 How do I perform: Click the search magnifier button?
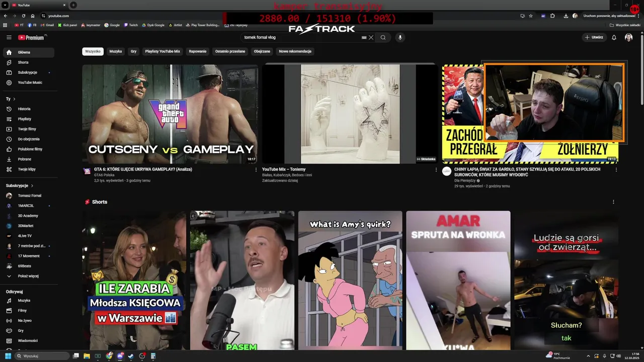(383, 37)
